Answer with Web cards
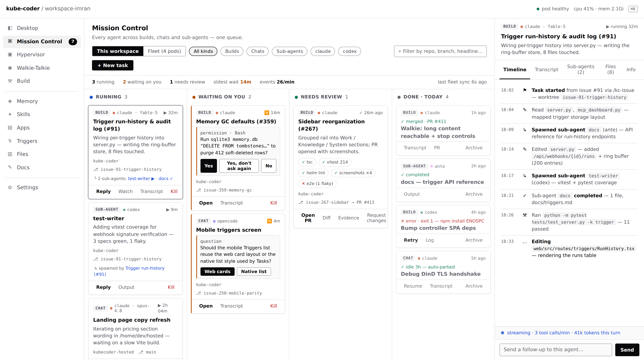Image resolution: width=644 pixels, height=360 pixels. tap(218, 272)
